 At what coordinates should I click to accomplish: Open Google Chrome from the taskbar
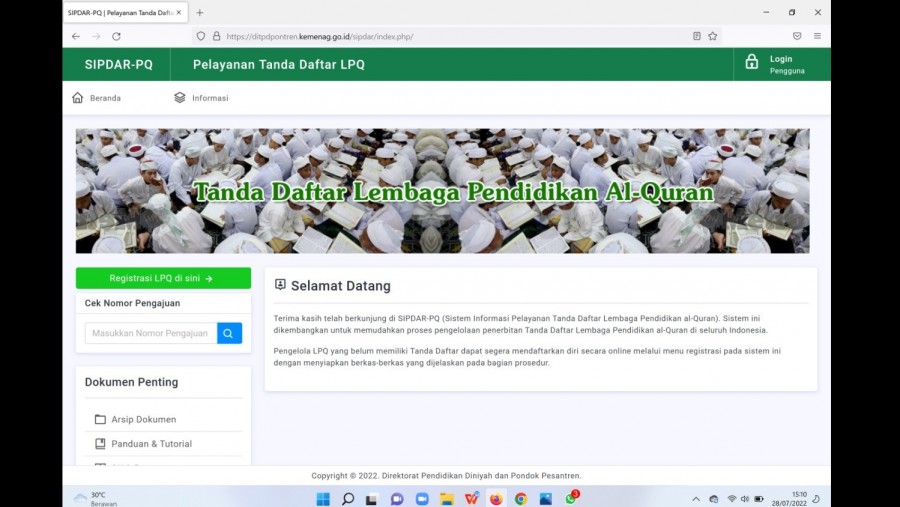pyautogui.click(x=521, y=499)
